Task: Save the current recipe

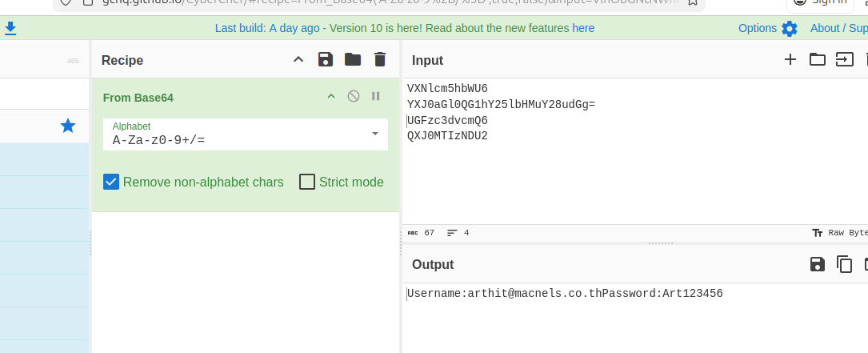Action: (326, 59)
